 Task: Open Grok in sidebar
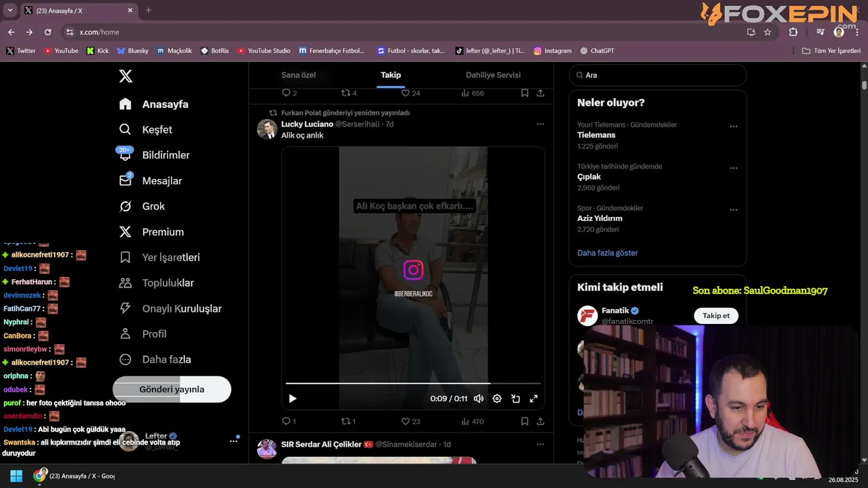(142, 206)
